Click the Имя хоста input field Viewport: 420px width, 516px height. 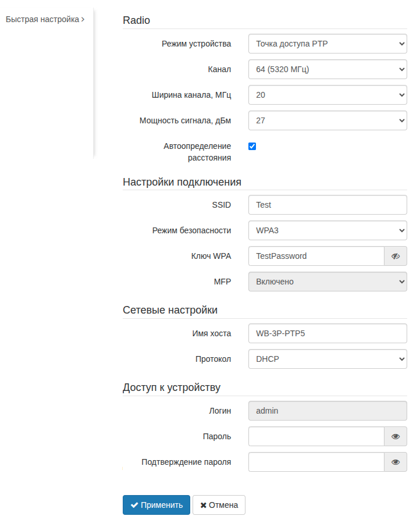point(327,333)
